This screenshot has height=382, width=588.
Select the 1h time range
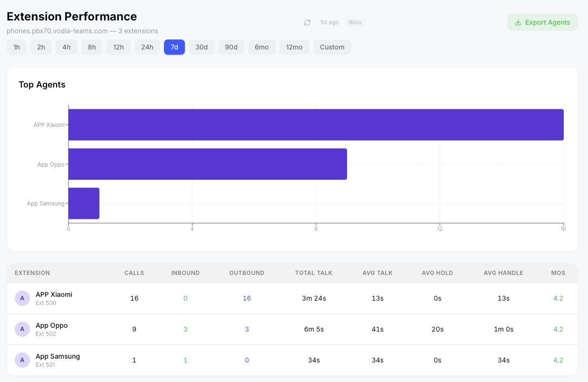click(17, 47)
